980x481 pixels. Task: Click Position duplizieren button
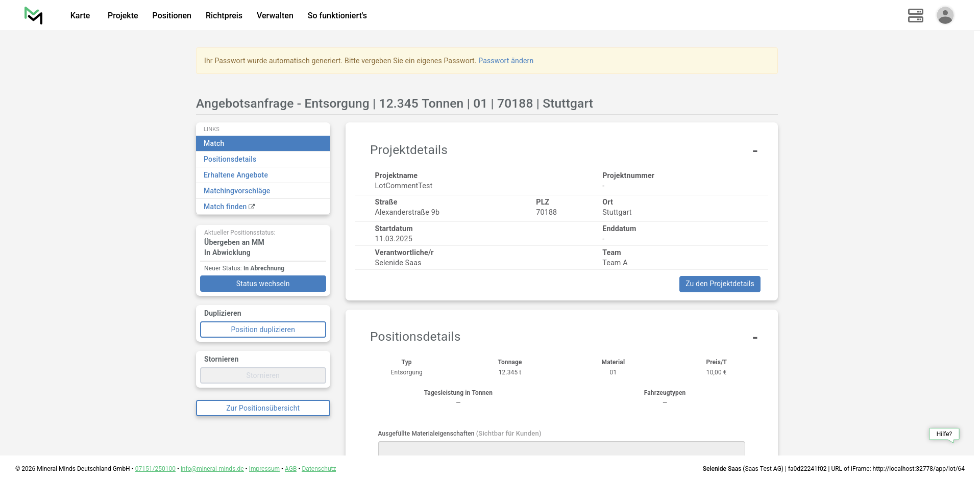[x=263, y=330]
